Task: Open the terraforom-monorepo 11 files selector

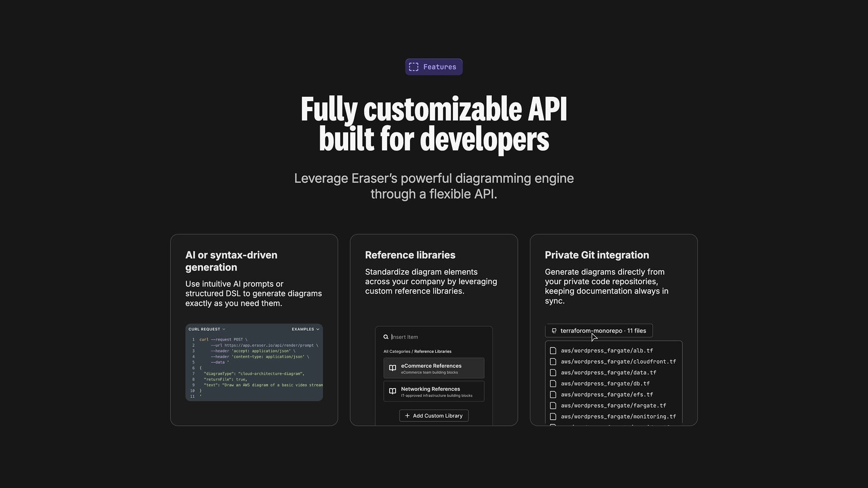Action: pyautogui.click(x=603, y=331)
